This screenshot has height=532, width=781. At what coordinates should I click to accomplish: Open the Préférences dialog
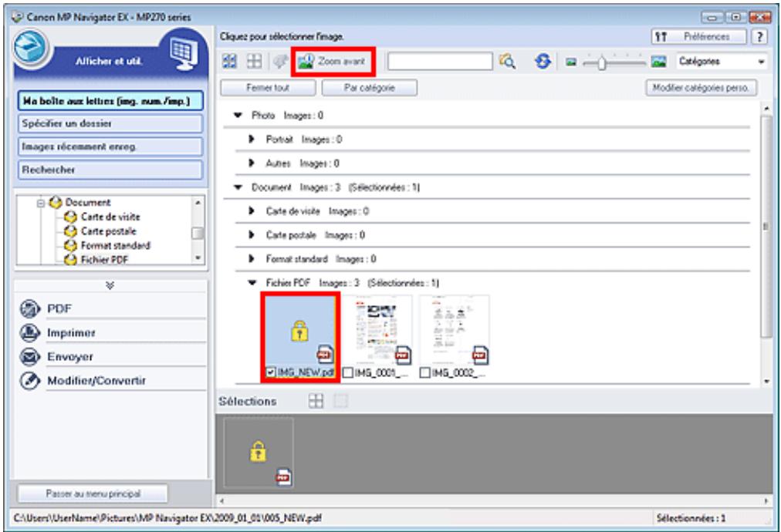click(x=699, y=36)
